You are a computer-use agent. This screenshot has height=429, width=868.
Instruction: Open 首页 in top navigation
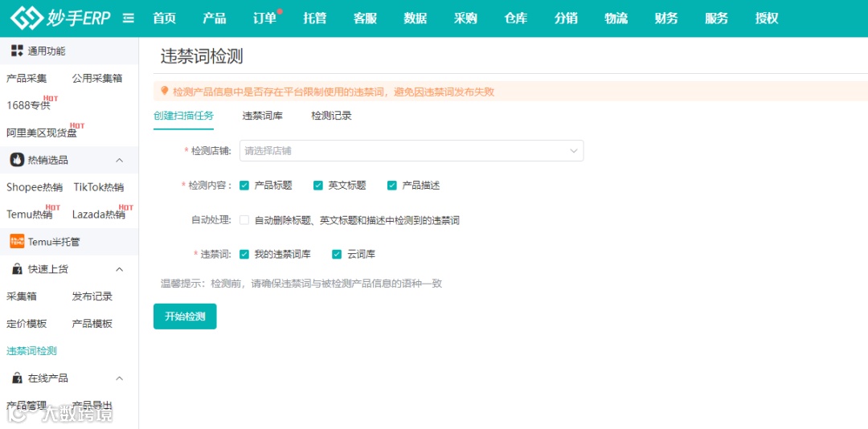[165, 18]
